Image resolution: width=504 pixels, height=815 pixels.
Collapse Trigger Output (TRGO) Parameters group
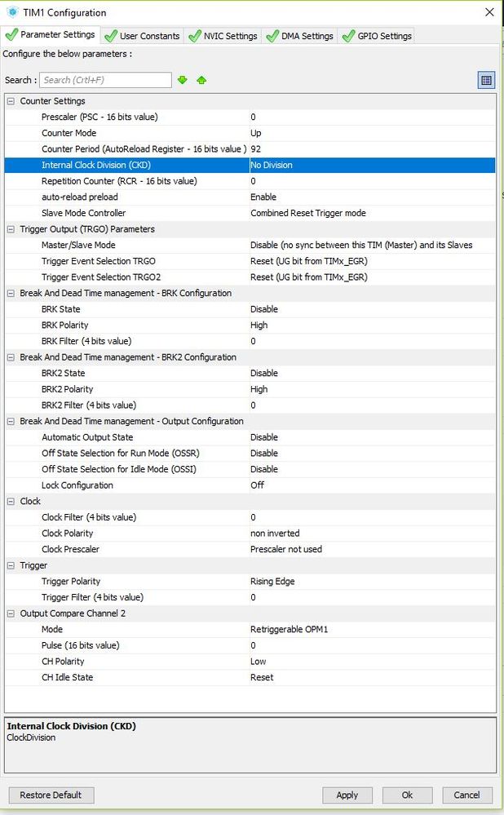[11, 229]
